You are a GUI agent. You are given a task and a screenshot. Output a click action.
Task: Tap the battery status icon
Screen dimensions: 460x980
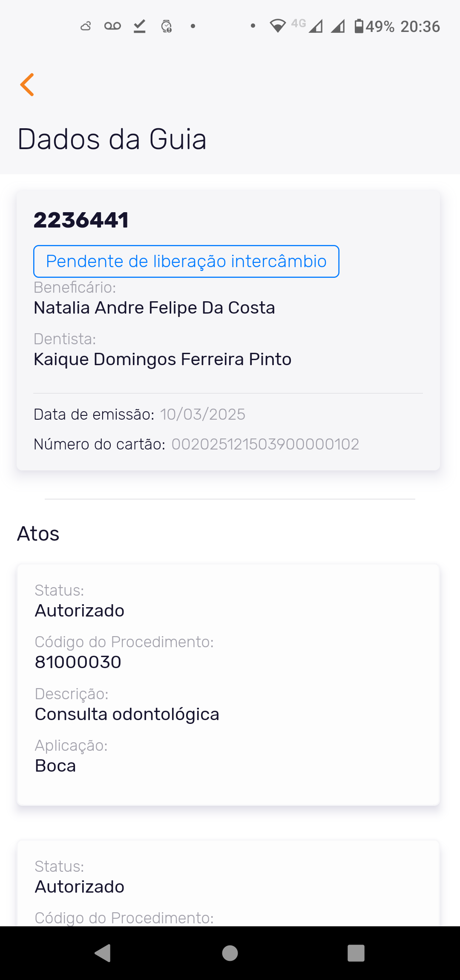(x=359, y=26)
